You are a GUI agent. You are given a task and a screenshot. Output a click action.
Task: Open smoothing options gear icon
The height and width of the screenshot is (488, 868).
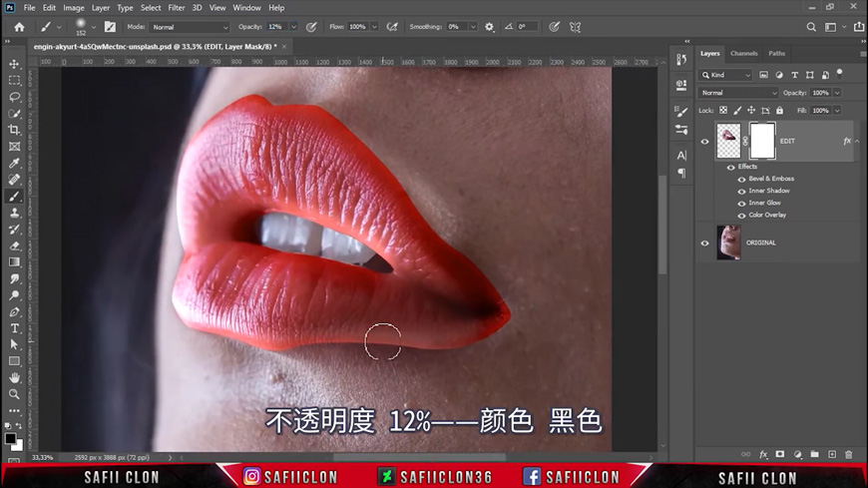point(489,27)
